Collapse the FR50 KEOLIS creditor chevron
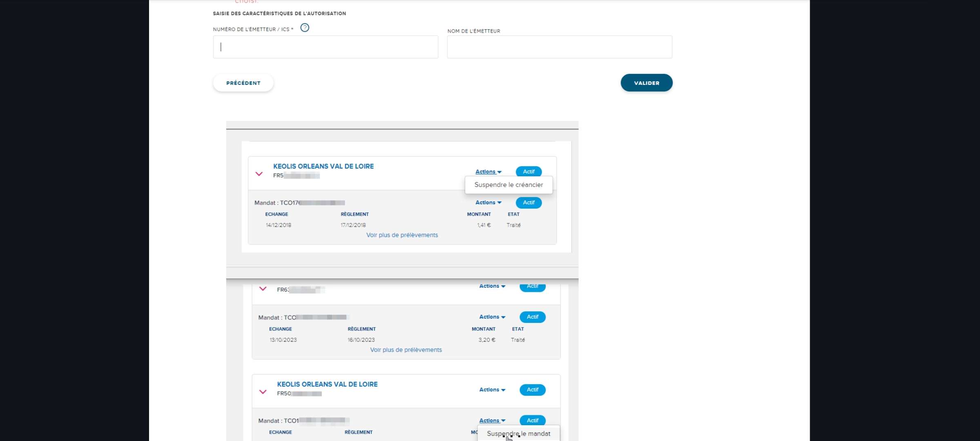The width and height of the screenshot is (980, 441). [x=263, y=392]
